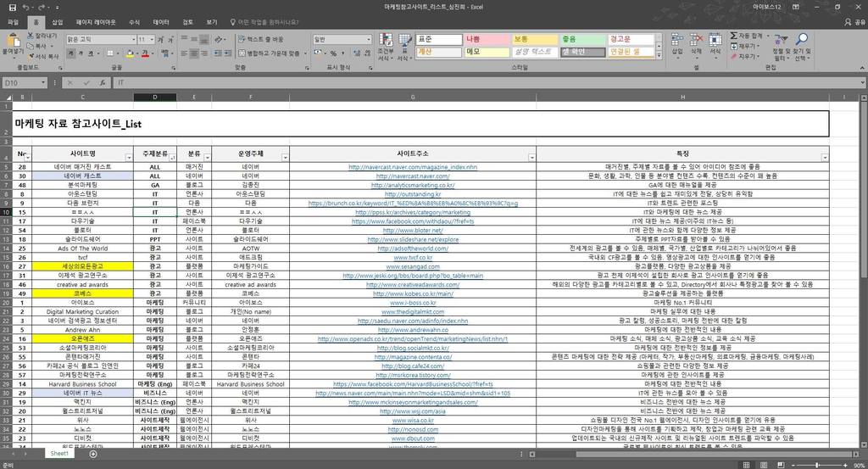Click the Undo arrow icon
The height and width of the screenshot is (469, 868).
[25, 7]
